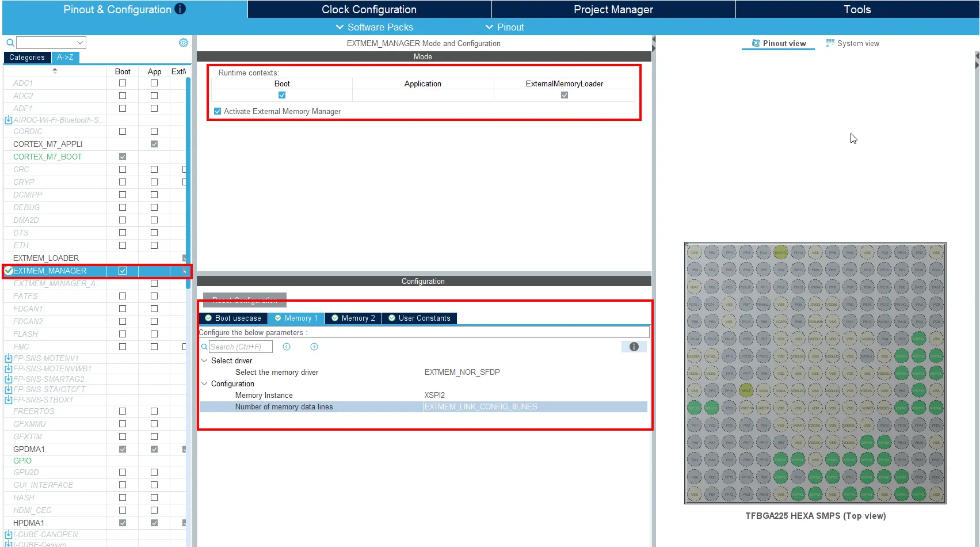980x547 pixels.
Task: Click the download icon beside I-CUBE-CANOPEN
Action: click(x=9, y=534)
